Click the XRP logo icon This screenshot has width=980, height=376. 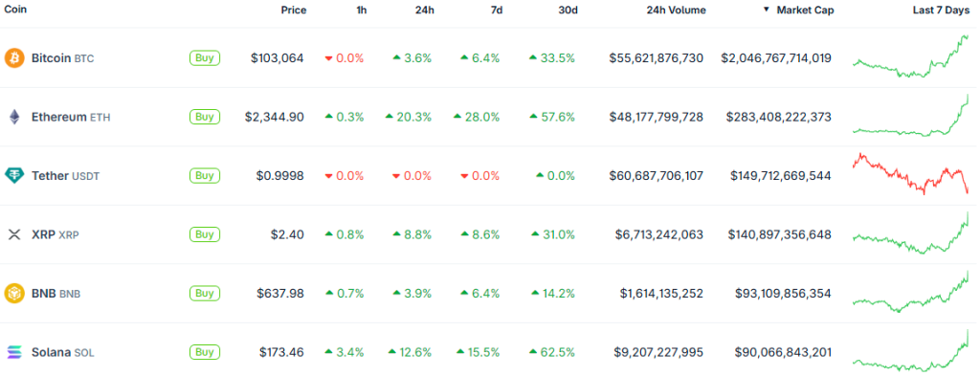point(13,234)
